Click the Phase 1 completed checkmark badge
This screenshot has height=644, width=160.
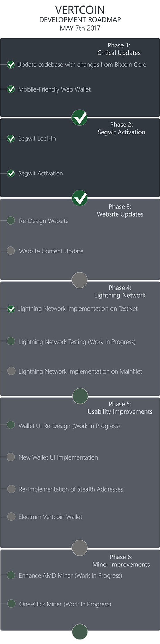79,118
